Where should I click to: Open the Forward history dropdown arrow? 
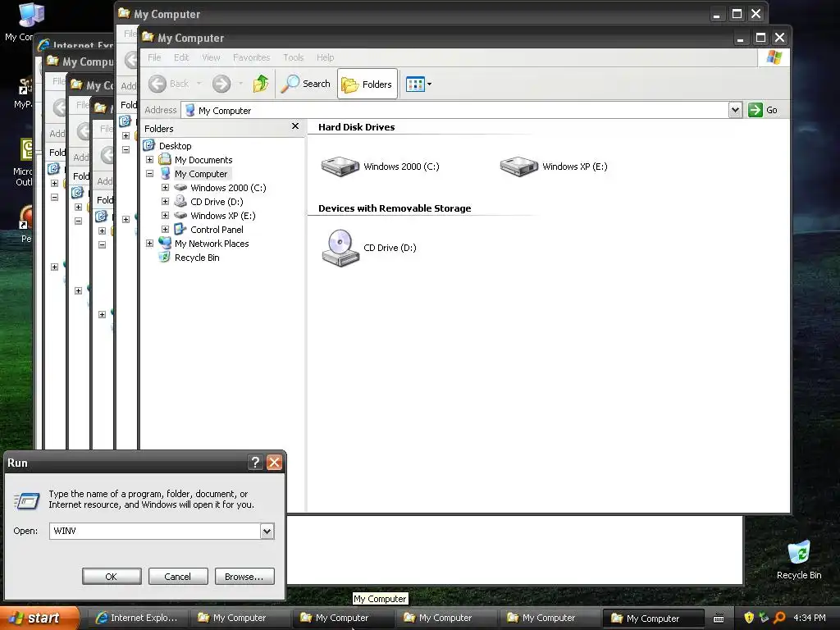click(240, 84)
